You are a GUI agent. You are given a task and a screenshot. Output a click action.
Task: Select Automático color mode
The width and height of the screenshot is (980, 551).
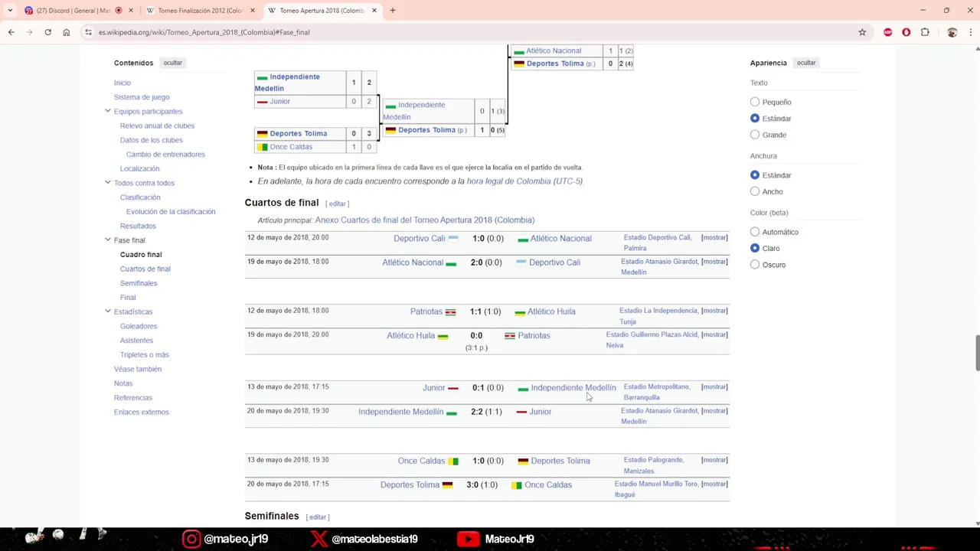[x=755, y=232]
